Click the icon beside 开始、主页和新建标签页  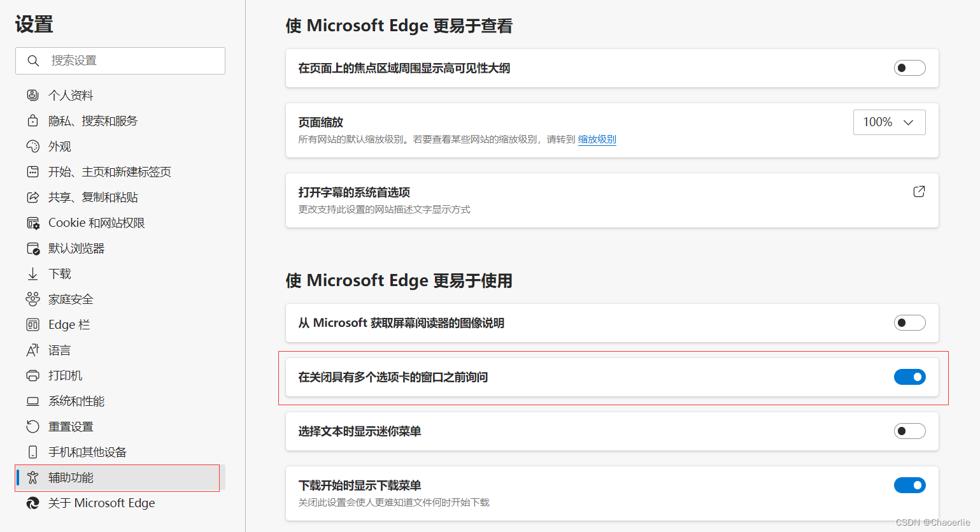click(32, 171)
